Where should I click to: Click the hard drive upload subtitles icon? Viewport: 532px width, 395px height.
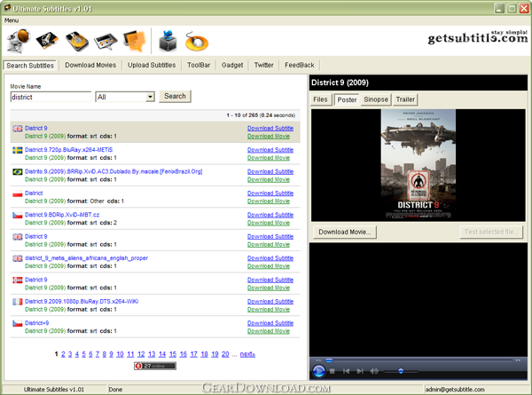click(x=77, y=41)
